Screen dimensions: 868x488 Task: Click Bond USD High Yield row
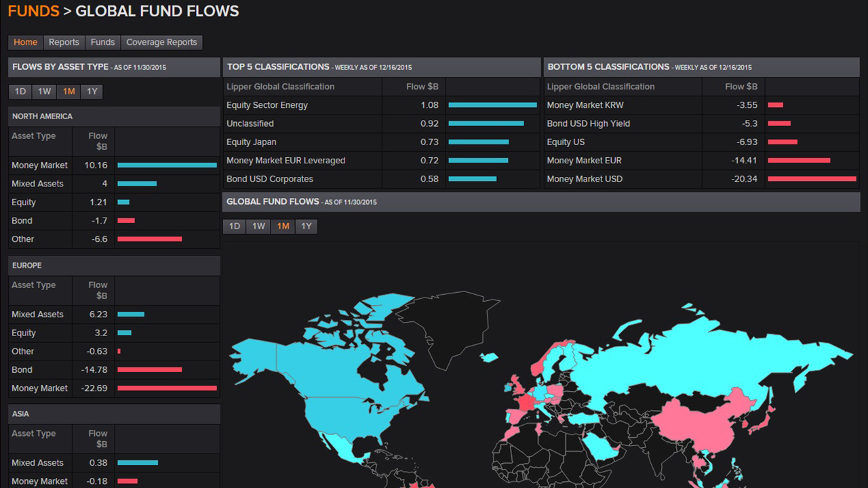point(701,123)
